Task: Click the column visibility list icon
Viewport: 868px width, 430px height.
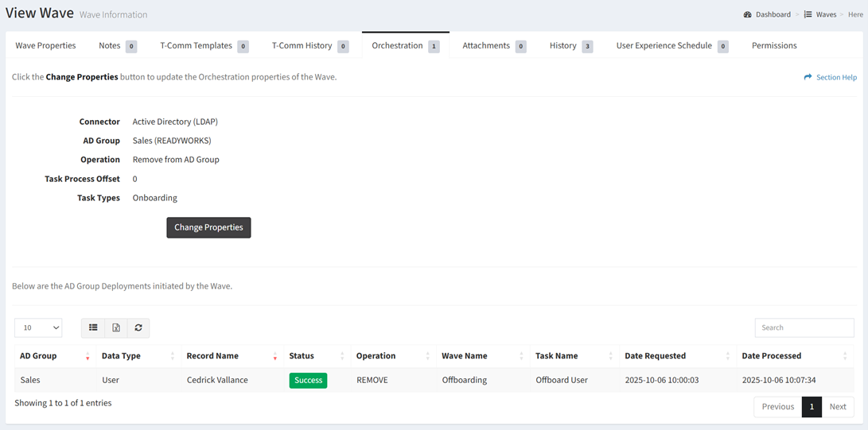Action: coord(93,327)
